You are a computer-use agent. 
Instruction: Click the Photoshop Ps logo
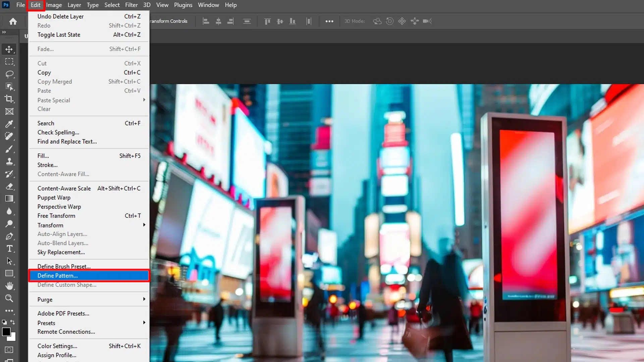pyautogui.click(x=6, y=5)
